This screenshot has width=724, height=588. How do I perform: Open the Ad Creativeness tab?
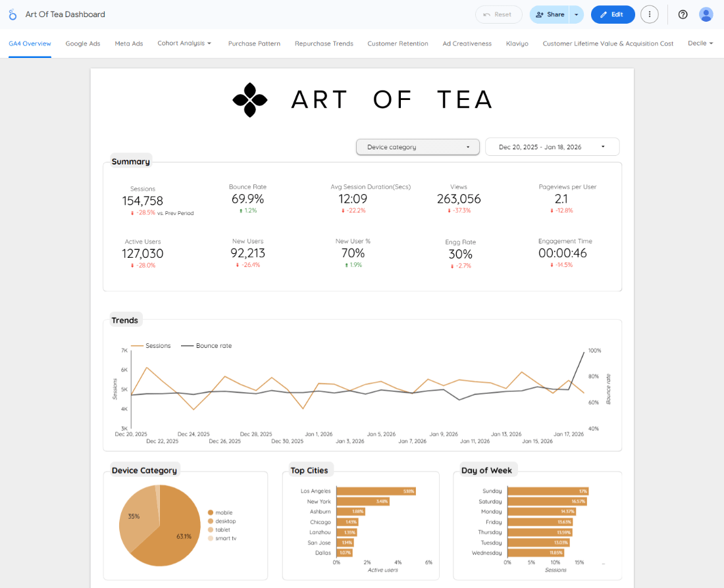467,43
